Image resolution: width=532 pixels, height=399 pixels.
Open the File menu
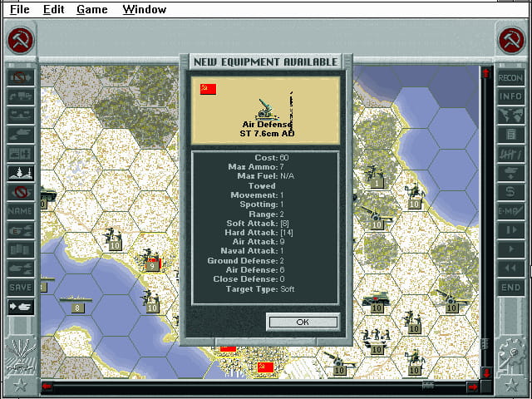[x=20, y=9]
